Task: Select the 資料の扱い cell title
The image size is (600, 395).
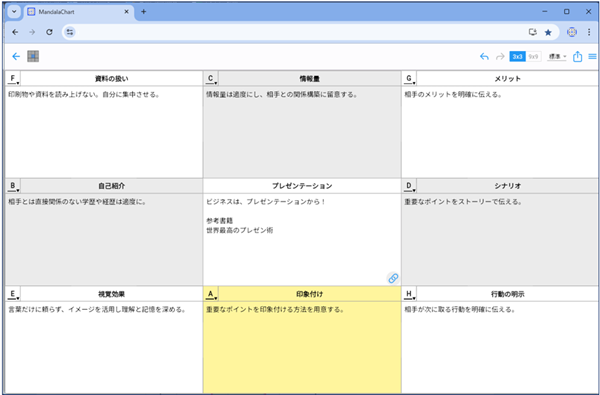Action: (x=111, y=79)
